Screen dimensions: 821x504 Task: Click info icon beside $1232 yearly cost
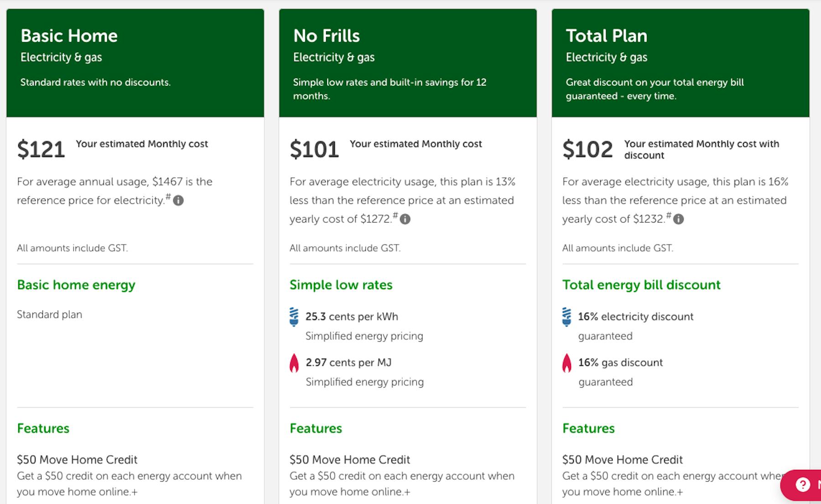pos(679,219)
